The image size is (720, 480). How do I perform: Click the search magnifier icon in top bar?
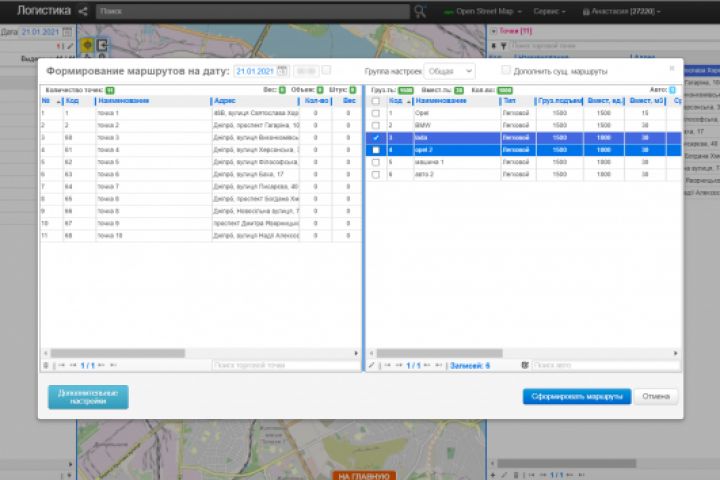(420, 12)
